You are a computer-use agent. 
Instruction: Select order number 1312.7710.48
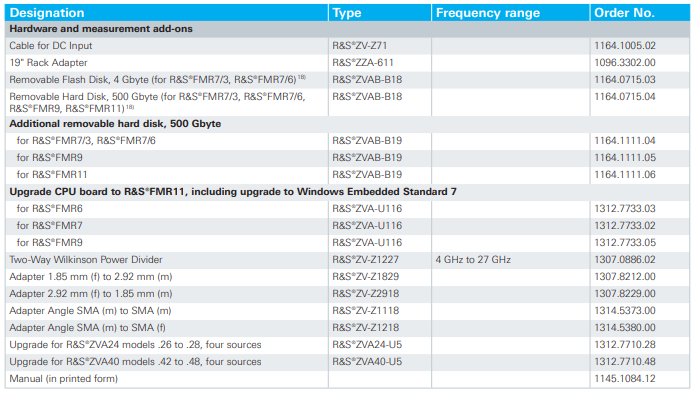click(x=625, y=361)
